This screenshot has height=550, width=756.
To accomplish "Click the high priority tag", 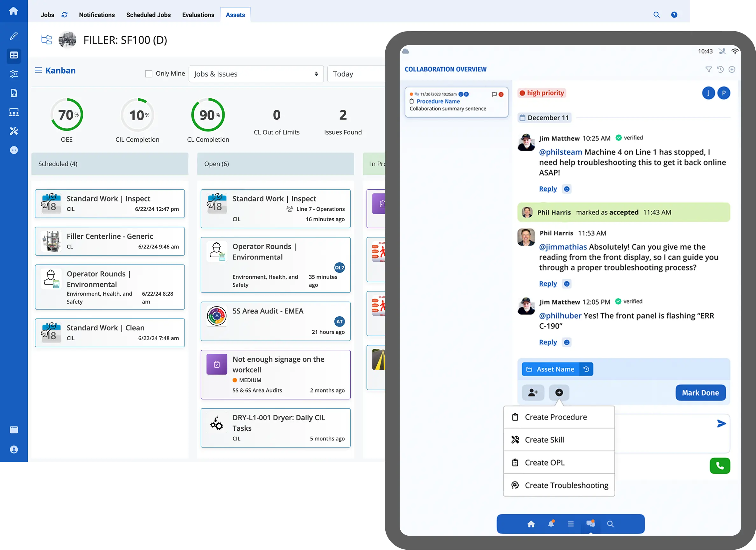I will [542, 93].
